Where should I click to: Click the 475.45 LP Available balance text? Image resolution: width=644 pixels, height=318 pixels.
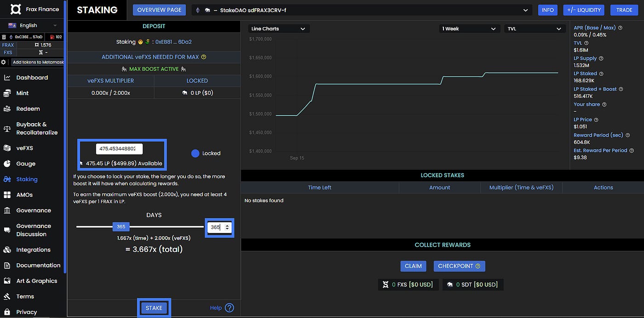[124, 164]
